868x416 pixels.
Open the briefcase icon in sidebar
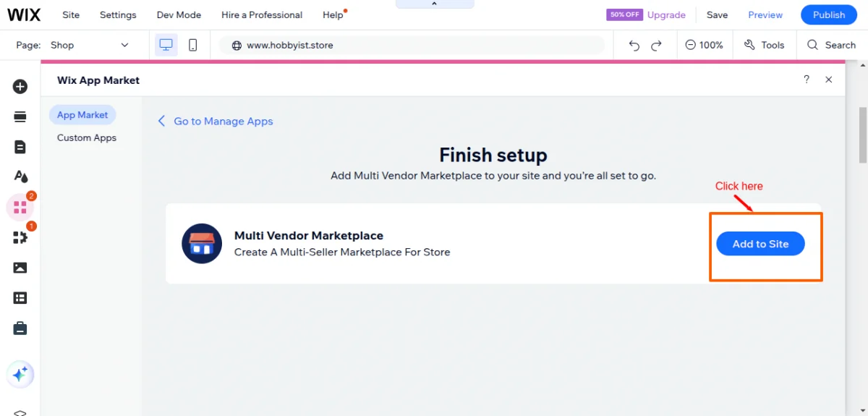[x=20, y=328]
